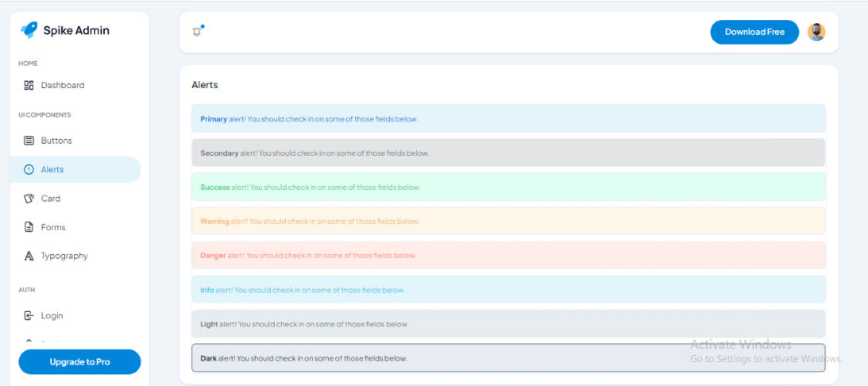Click the Alerts card heading text
868x386 pixels.
(205, 85)
